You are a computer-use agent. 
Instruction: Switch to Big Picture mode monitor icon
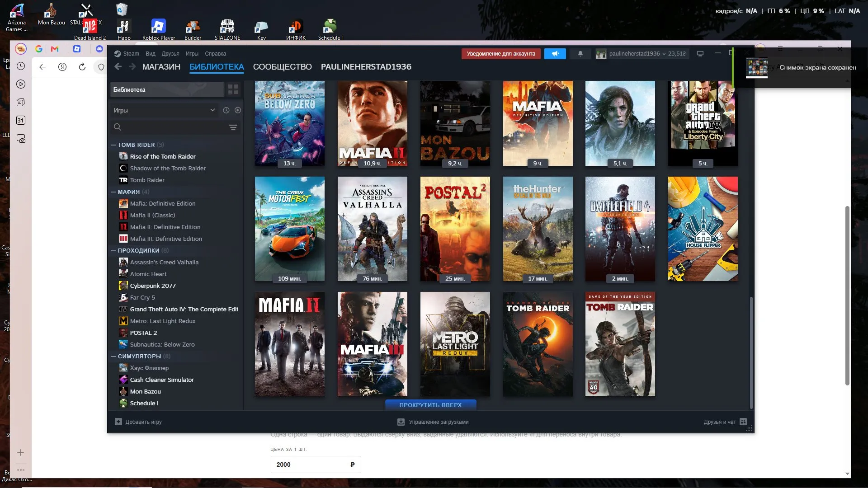700,54
